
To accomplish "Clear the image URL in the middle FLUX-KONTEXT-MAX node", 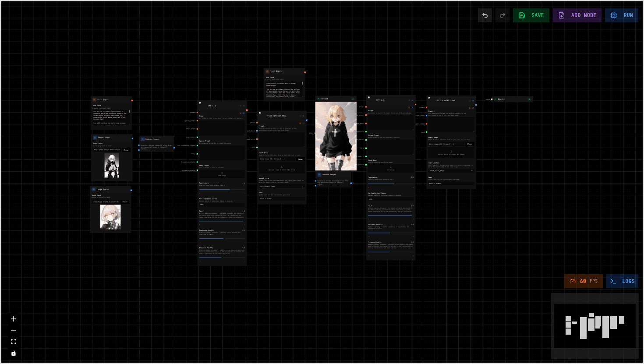I will pos(300,159).
